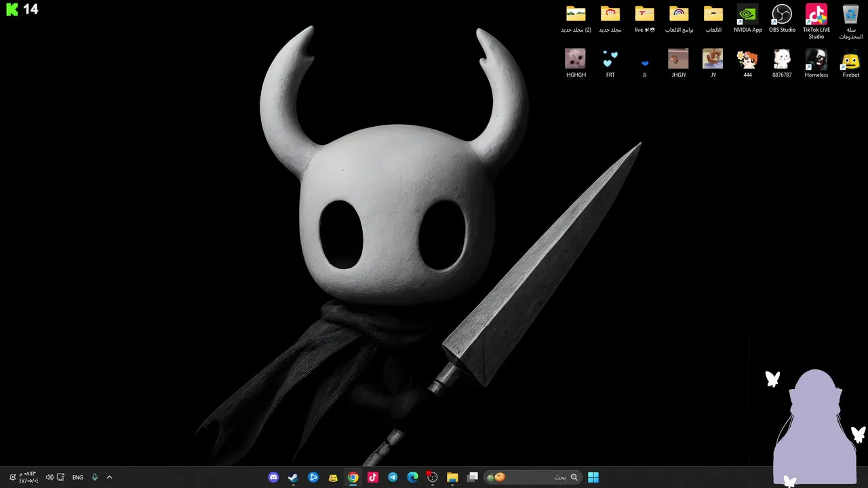The width and height of the screenshot is (868, 488).
Task: Open the clock and date flyout
Action: (x=28, y=477)
